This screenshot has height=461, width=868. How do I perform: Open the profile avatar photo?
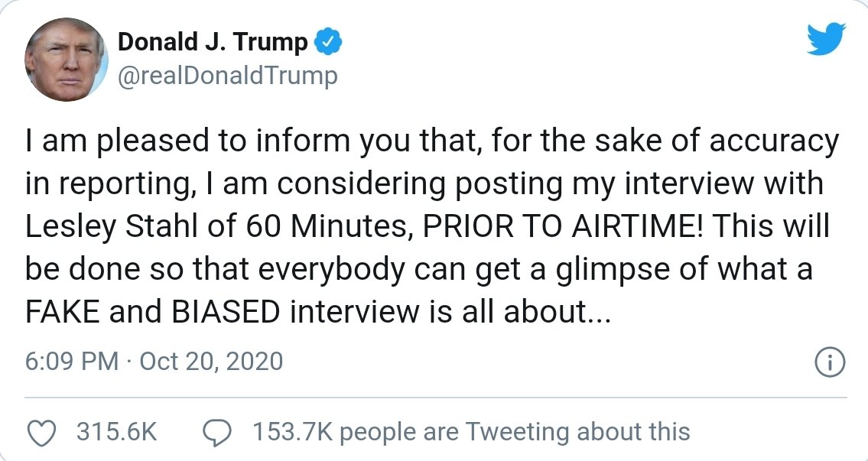click(67, 60)
